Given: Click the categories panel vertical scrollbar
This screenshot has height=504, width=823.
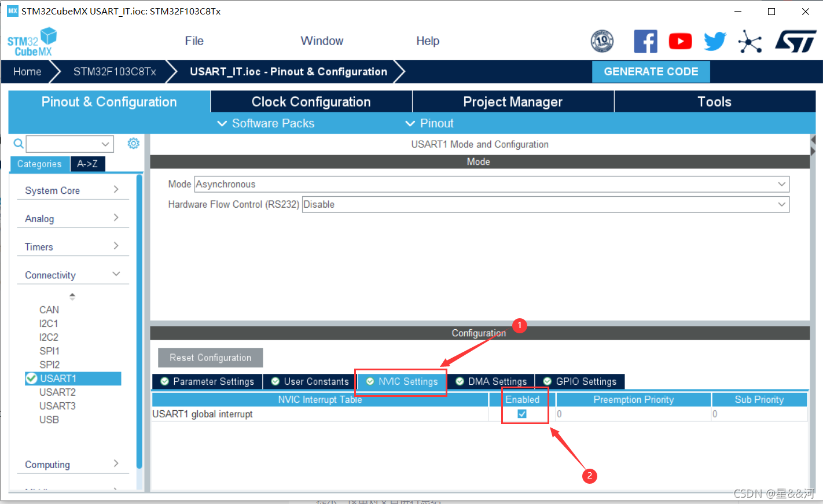Looking at the screenshot, I should coord(139,321).
